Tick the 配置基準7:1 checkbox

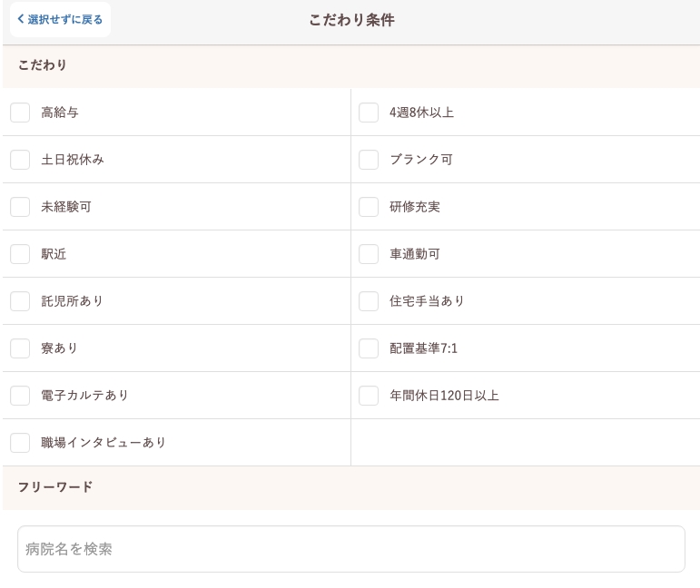(369, 348)
